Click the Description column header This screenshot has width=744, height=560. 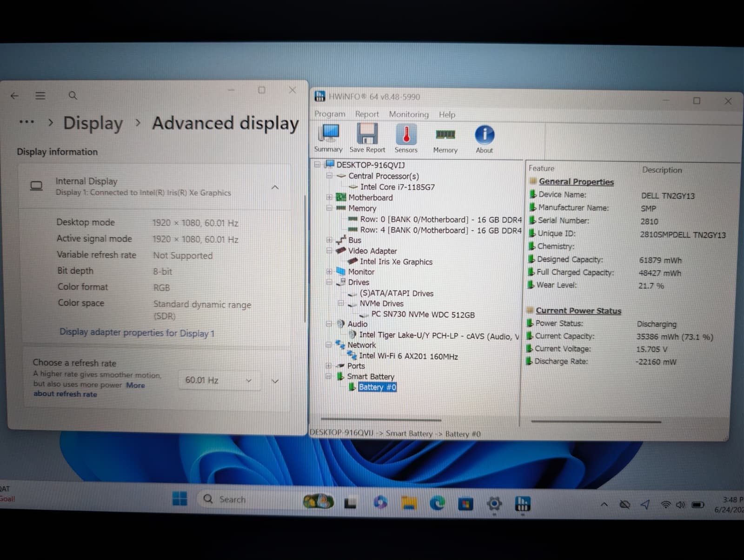662,170
